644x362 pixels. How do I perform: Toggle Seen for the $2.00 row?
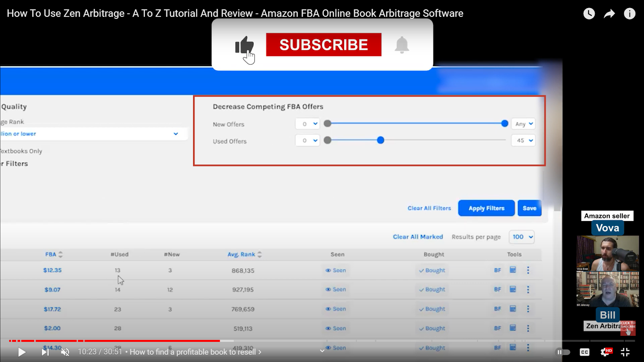pyautogui.click(x=336, y=329)
